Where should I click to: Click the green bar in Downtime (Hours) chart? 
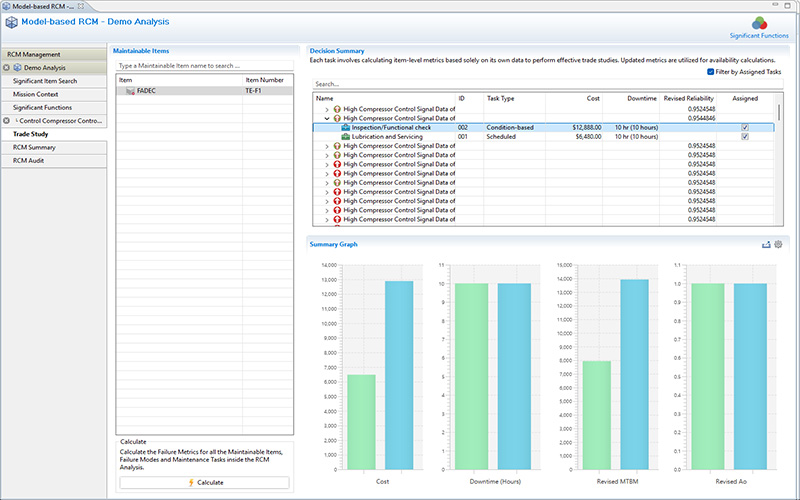coord(471,377)
